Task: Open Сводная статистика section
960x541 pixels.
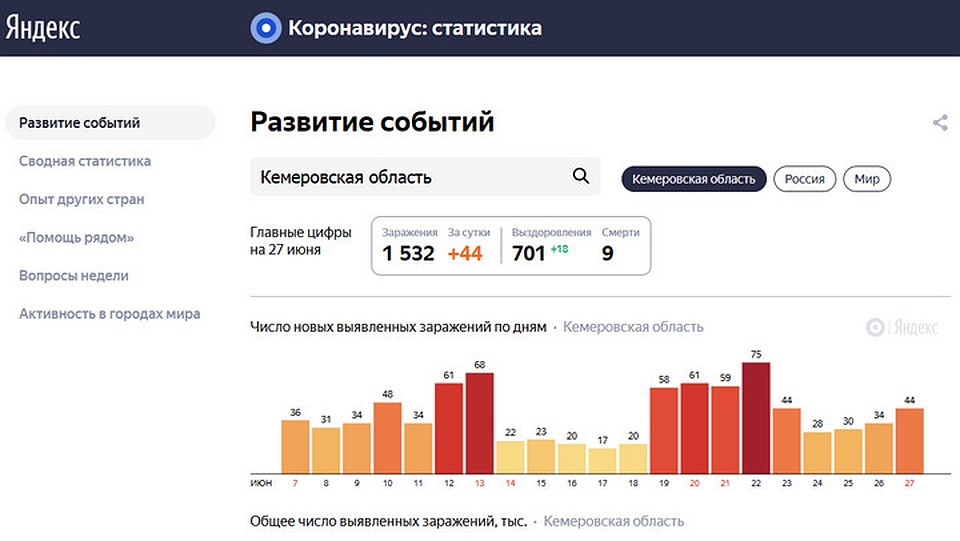Action: [x=84, y=161]
